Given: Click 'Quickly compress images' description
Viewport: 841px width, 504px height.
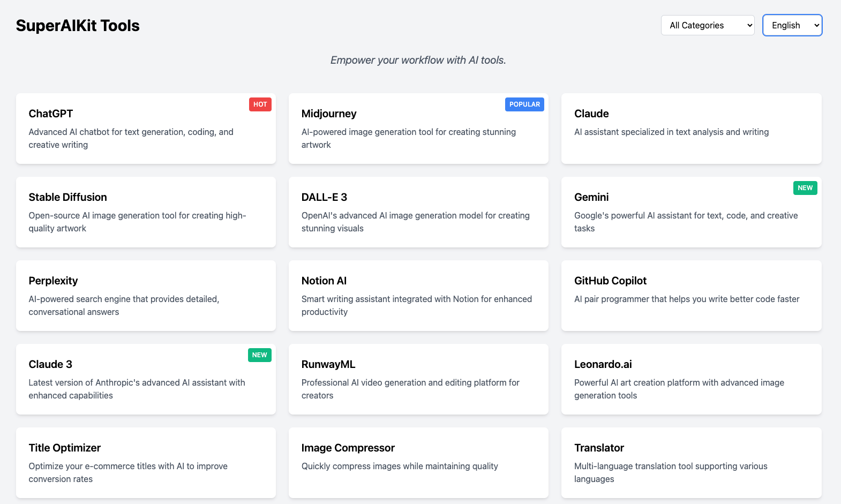Looking at the screenshot, I should [x=400, y=466].
